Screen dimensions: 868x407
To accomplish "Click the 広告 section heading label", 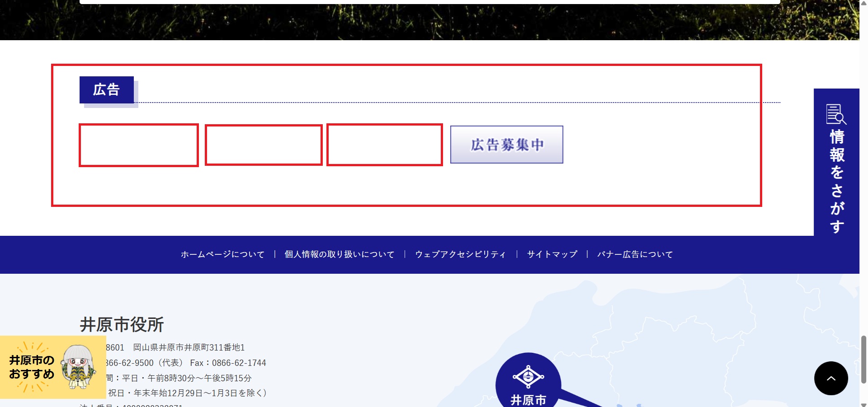I will [107, 90].
